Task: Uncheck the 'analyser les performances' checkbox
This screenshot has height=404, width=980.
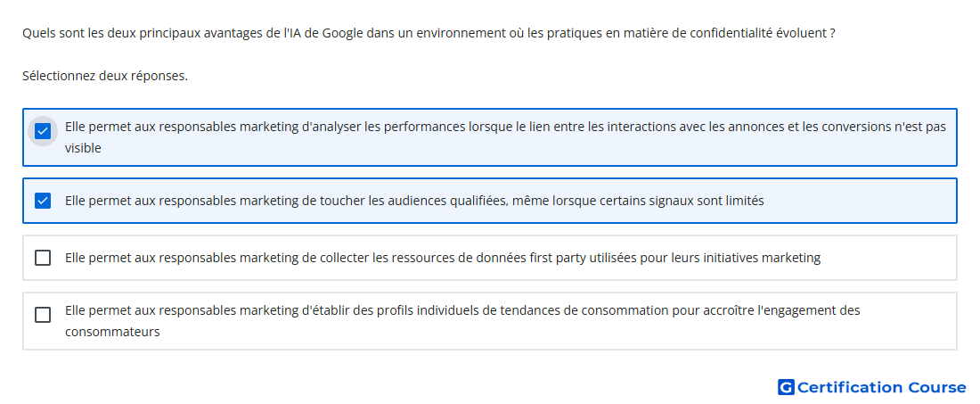Action: click(43, 131)
